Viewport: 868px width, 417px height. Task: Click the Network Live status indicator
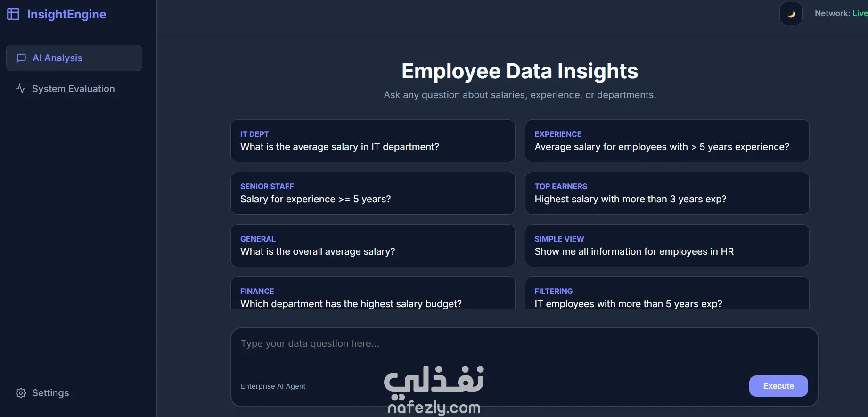(841, 13)
